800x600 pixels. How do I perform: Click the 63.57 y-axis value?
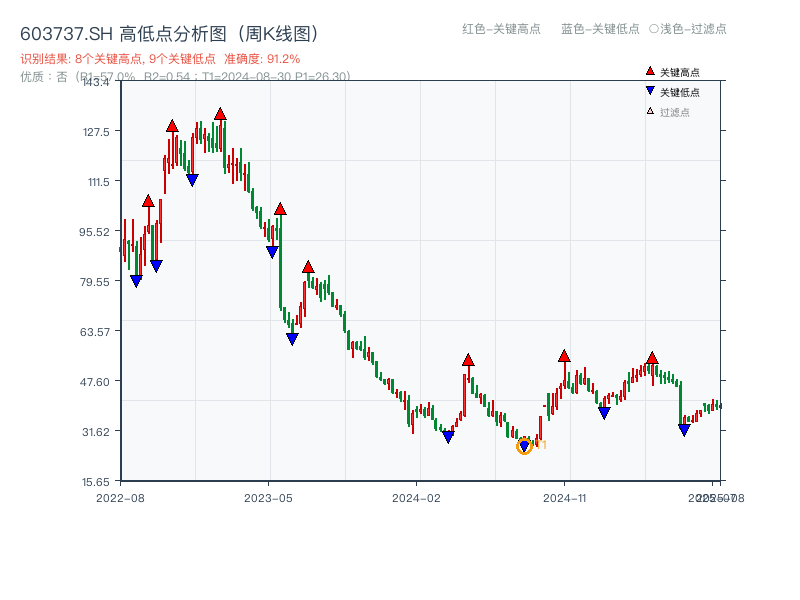pos(94,332)
